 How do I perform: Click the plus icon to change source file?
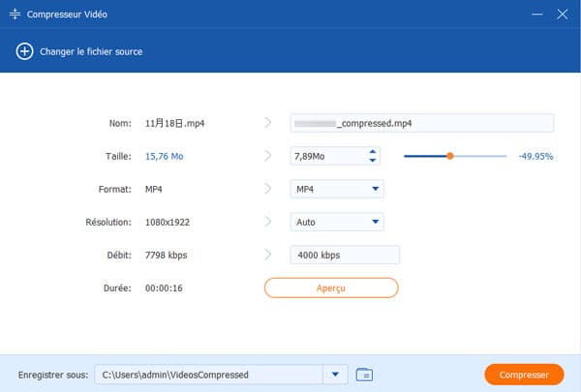24,51
